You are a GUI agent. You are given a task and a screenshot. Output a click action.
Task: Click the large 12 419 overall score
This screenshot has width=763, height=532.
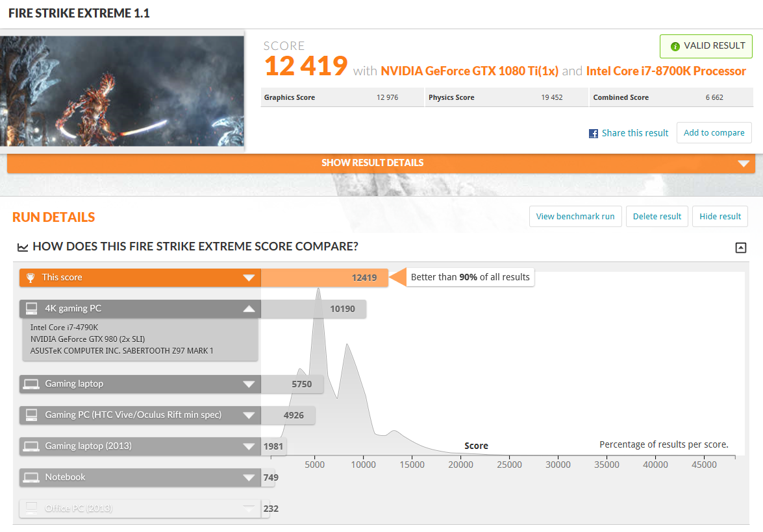pyautogui.click(x=306, y=66)
